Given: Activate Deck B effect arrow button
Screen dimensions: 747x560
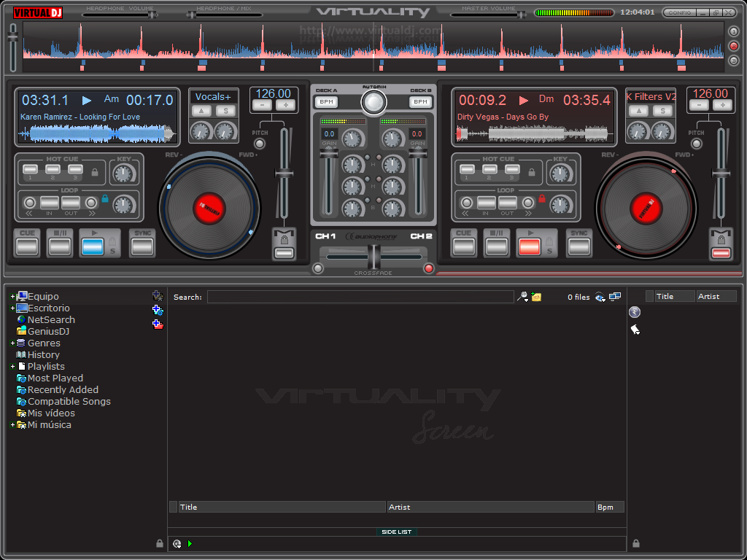Looking at the screenshot, I should (638, 112).
